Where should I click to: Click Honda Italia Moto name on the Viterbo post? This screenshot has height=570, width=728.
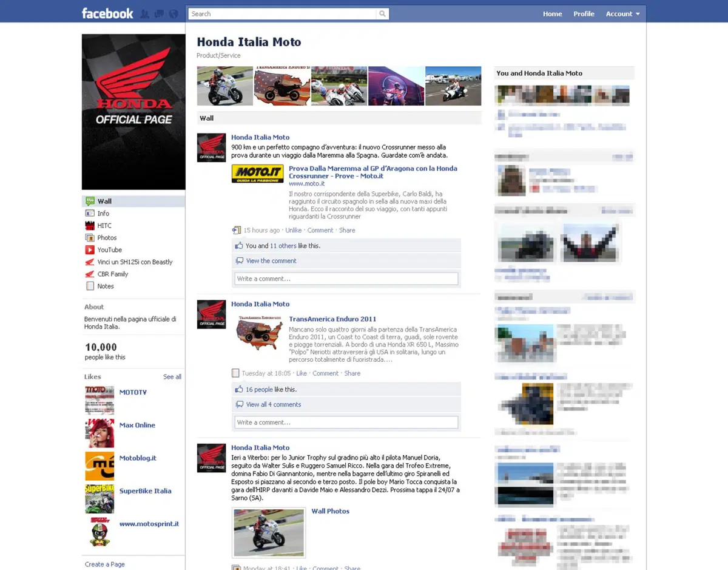260,447
